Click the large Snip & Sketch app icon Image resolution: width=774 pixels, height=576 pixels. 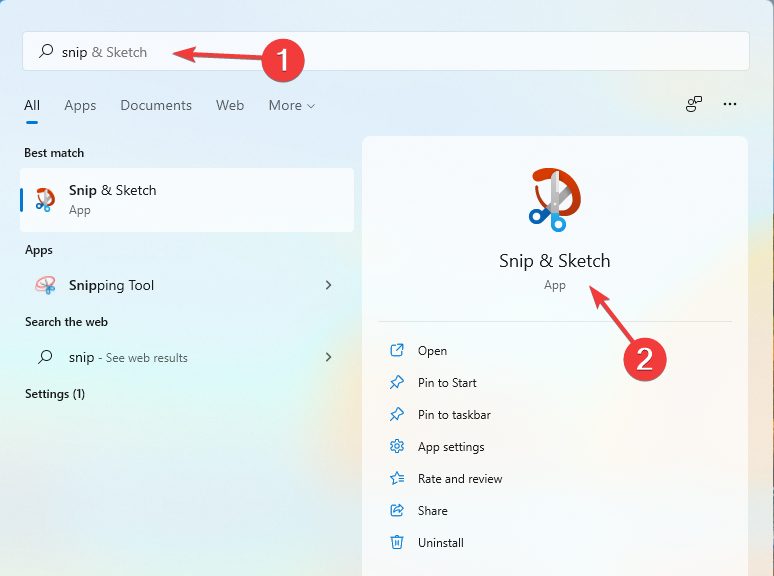[554, 198]
